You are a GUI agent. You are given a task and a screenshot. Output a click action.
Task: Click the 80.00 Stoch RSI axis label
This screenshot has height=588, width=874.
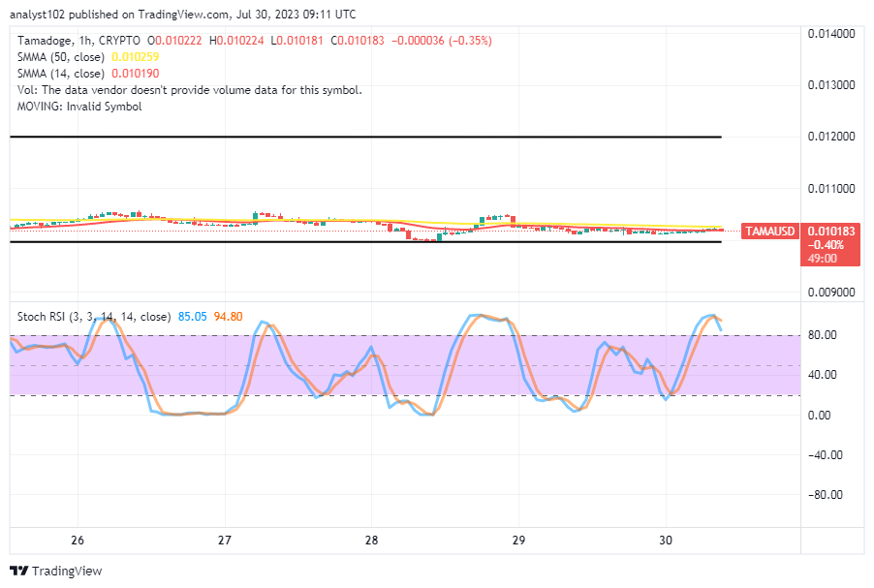[823, 335]
